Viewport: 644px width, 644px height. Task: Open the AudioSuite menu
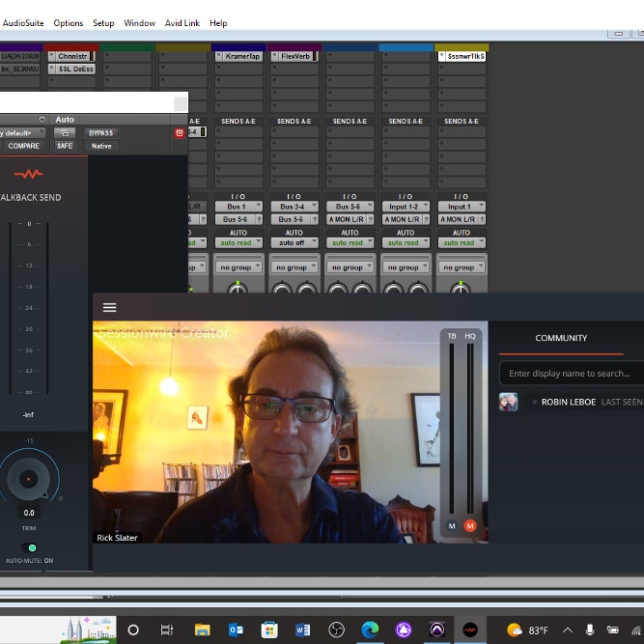coord(23,23)
